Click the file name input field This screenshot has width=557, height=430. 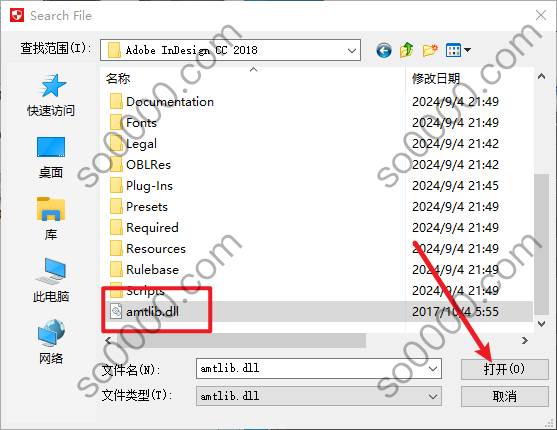[x=313, y=369]
